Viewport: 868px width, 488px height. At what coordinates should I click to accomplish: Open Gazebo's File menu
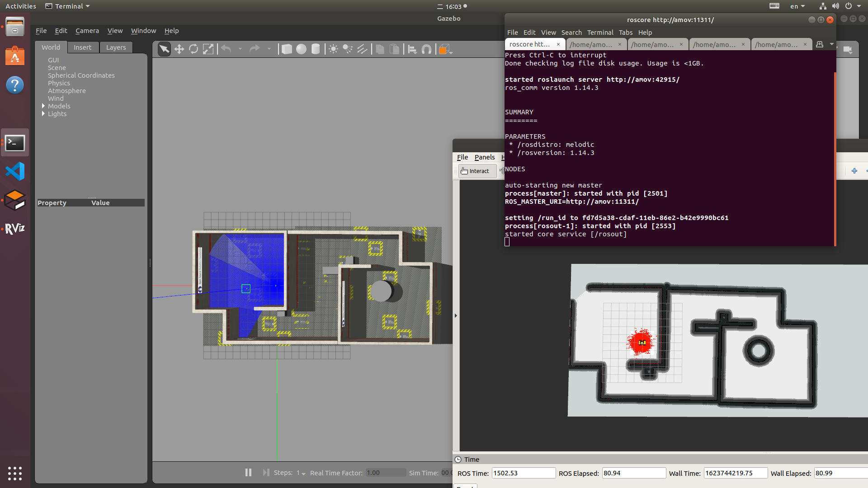pos(41,31)
